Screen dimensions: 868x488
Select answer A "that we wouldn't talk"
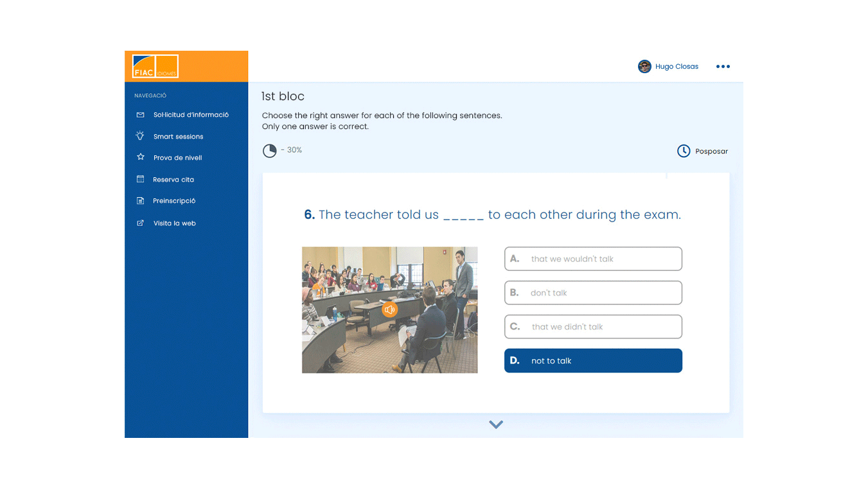click(x=592, y=259)
